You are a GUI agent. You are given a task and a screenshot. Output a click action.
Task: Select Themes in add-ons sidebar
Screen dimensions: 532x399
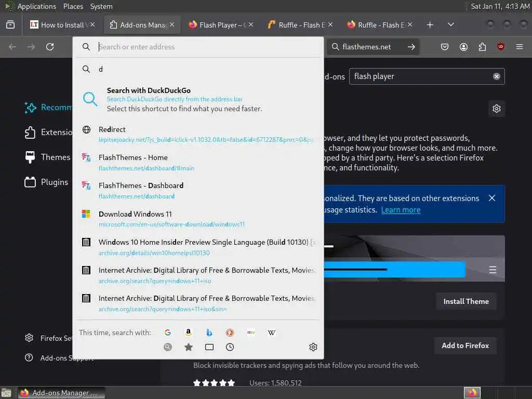tap(47, 157)
